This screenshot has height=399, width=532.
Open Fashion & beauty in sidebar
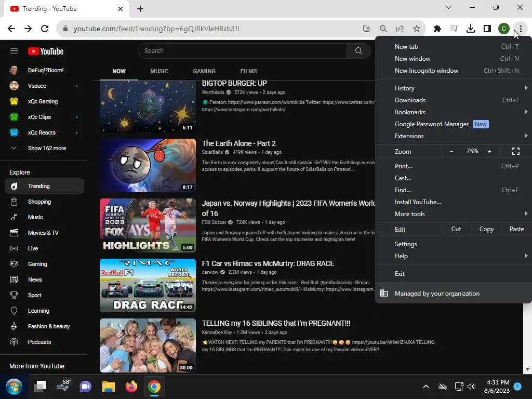(x=45, y=326)
